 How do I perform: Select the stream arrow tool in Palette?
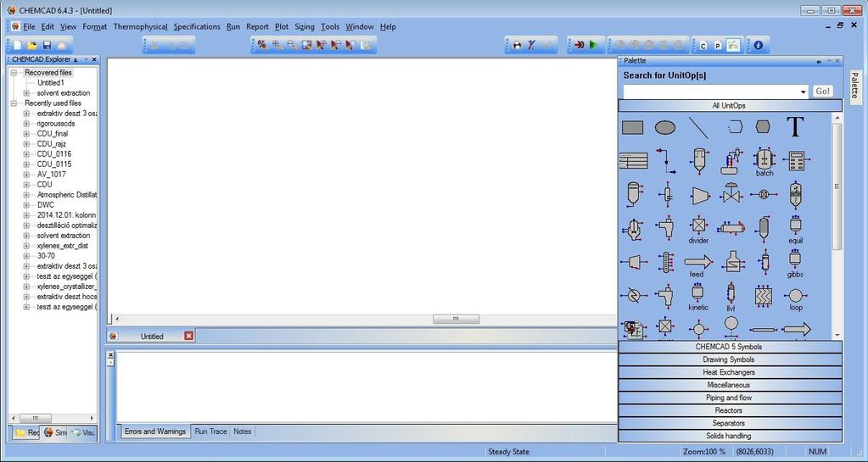pyautogui.click(x=665, y=160)
